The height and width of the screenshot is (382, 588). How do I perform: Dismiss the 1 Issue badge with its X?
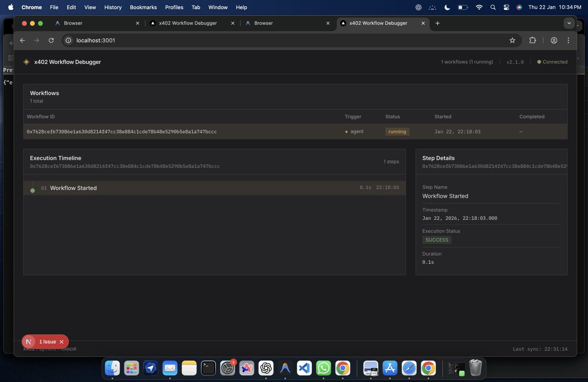[62, 342]
